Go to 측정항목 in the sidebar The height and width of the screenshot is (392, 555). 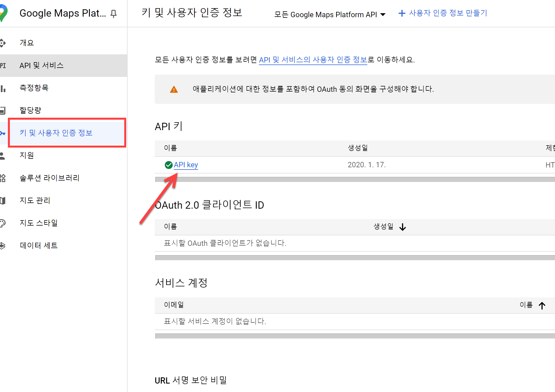tap(34, 88)
